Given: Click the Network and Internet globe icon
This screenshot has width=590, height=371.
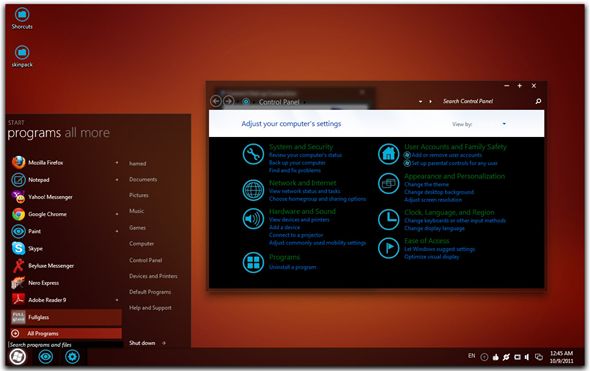Looking at the screenshot, I should pyautogui.click(x=253, y=190).
